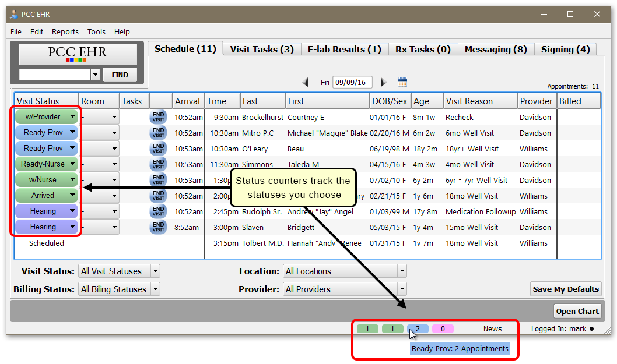Click the Open Chart button

point(577,312)
